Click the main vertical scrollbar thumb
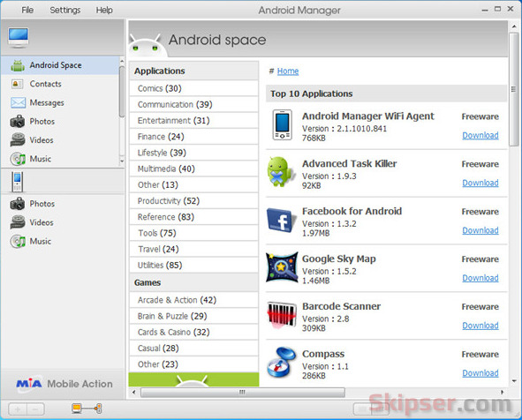The width and height of the screenshot is (522, 420). [514, 89]
